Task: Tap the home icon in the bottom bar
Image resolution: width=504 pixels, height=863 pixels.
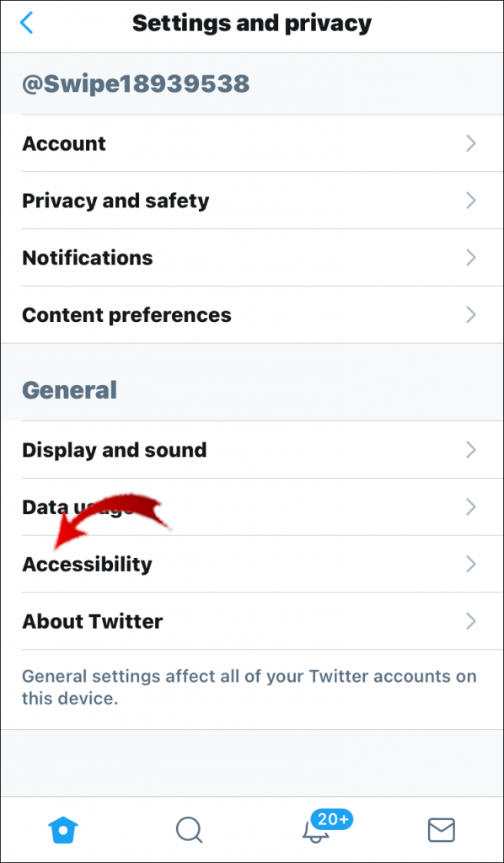Action: coord(63,829)
